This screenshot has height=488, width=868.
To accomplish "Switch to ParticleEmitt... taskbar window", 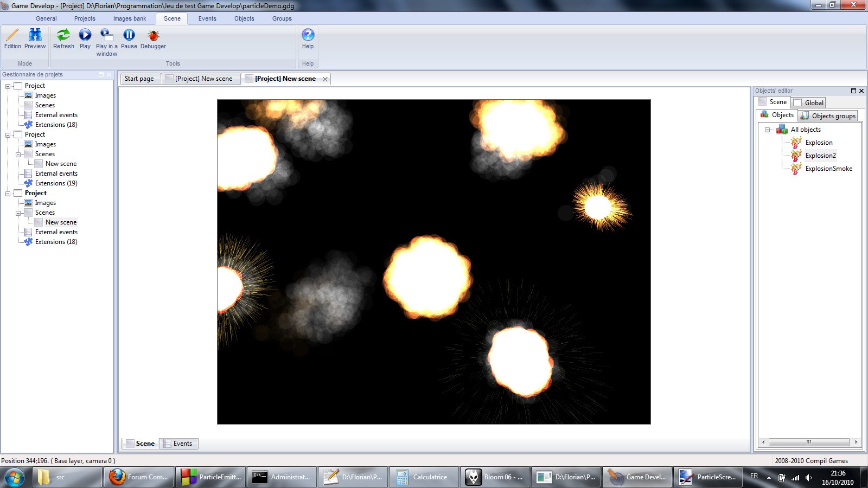I will point(210,477).
